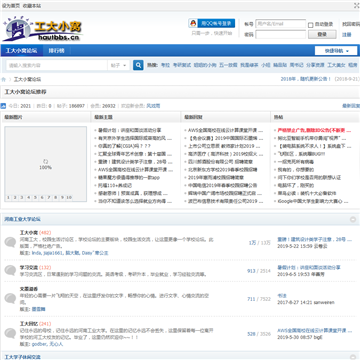Click the 密码 password input field
Image resolution: width=360 pixels, height=360 pixels.
(x=281, y=34)
